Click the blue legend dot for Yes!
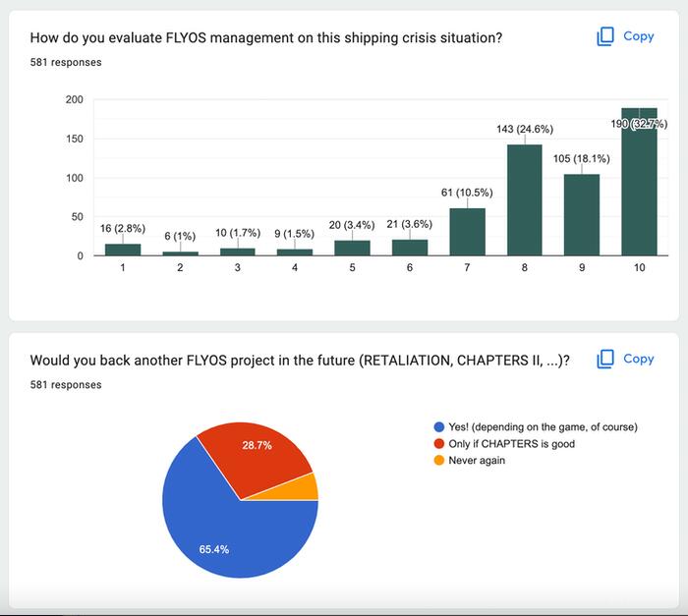 pos(438,427)
